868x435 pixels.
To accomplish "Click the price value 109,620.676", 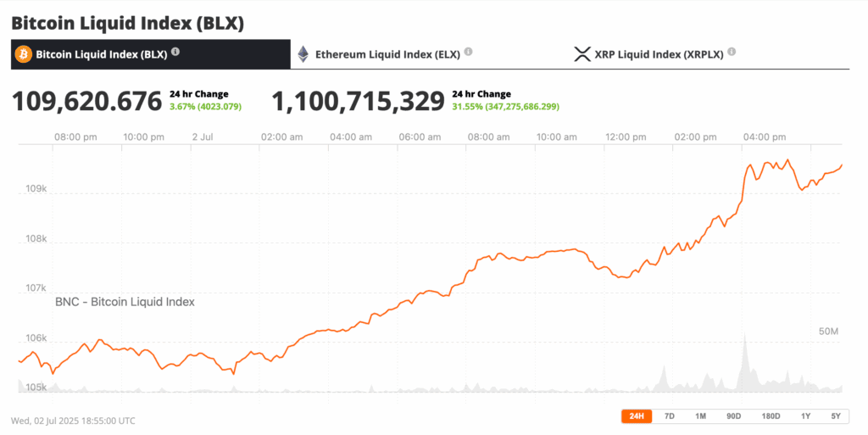I will [87, 101].
